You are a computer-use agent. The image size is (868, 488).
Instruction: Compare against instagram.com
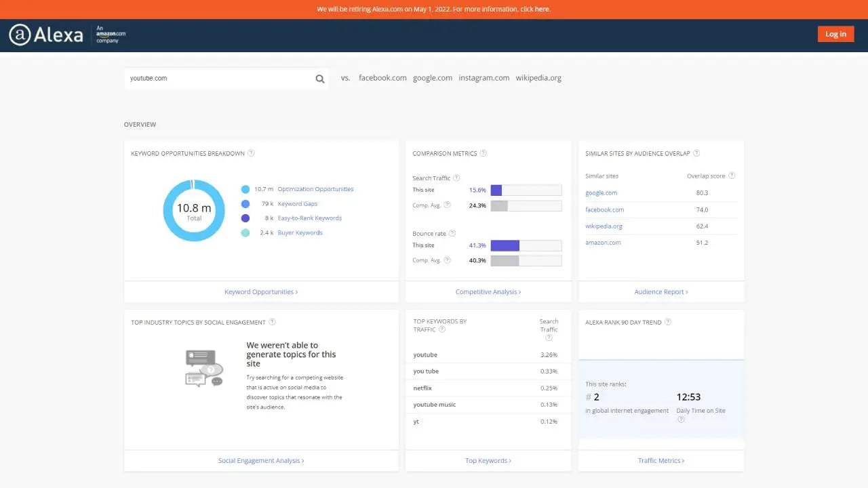[484, 78]
